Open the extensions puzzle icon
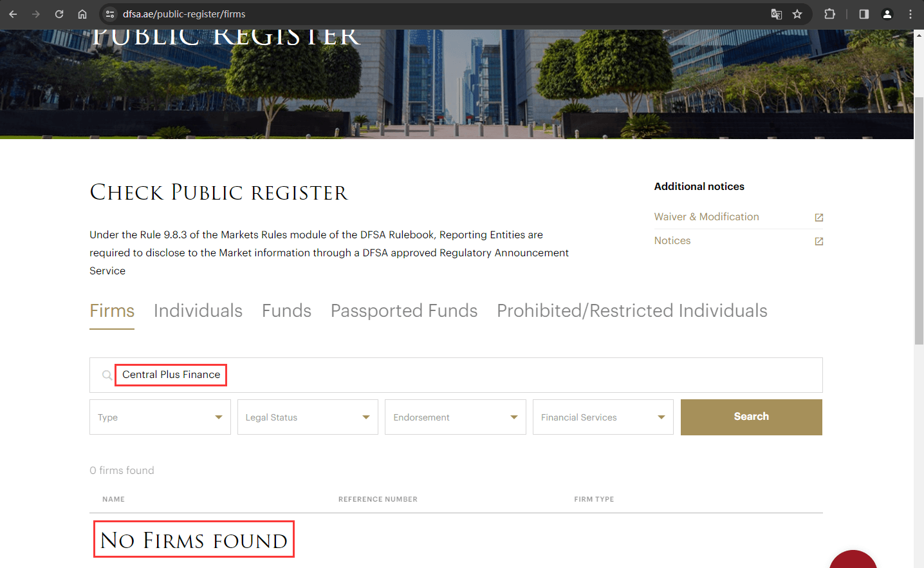The image size is (924, 568). 829,14
